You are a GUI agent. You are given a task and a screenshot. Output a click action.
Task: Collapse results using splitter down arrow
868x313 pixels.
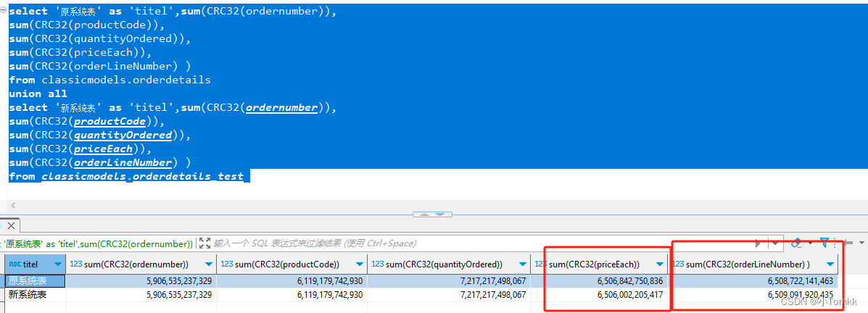[441, 214]
